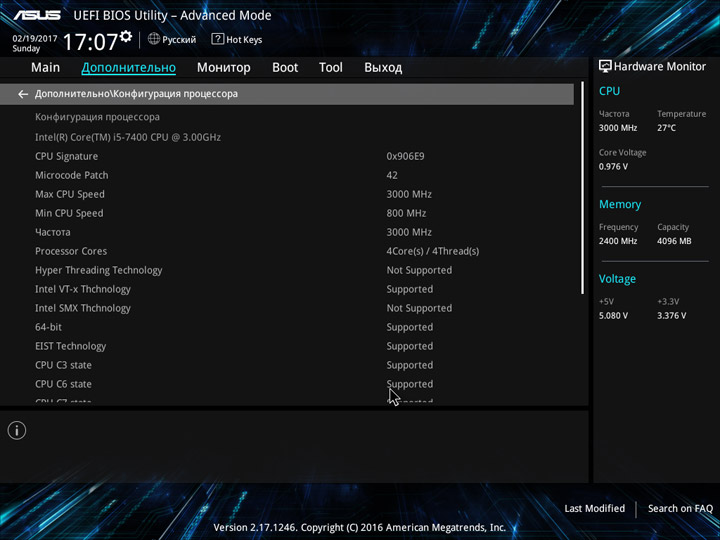Click the 3.376 V reading
The width and height of the screenshot is (720, 540).
pyautogui.click(x=671, y=316)
